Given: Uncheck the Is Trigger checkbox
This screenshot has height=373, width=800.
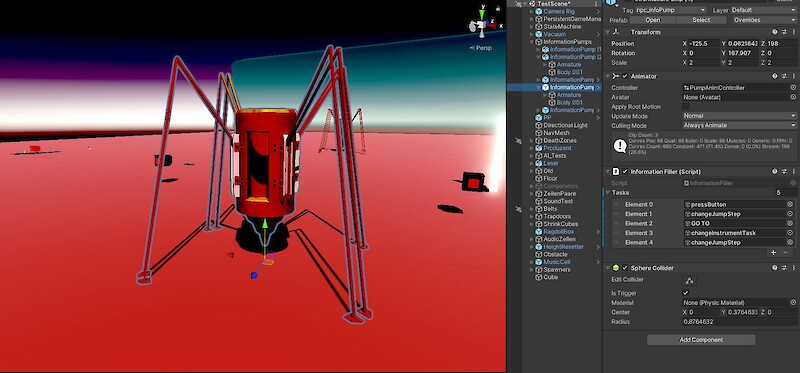Looking at the screenshot, I should tap(686, 293).
